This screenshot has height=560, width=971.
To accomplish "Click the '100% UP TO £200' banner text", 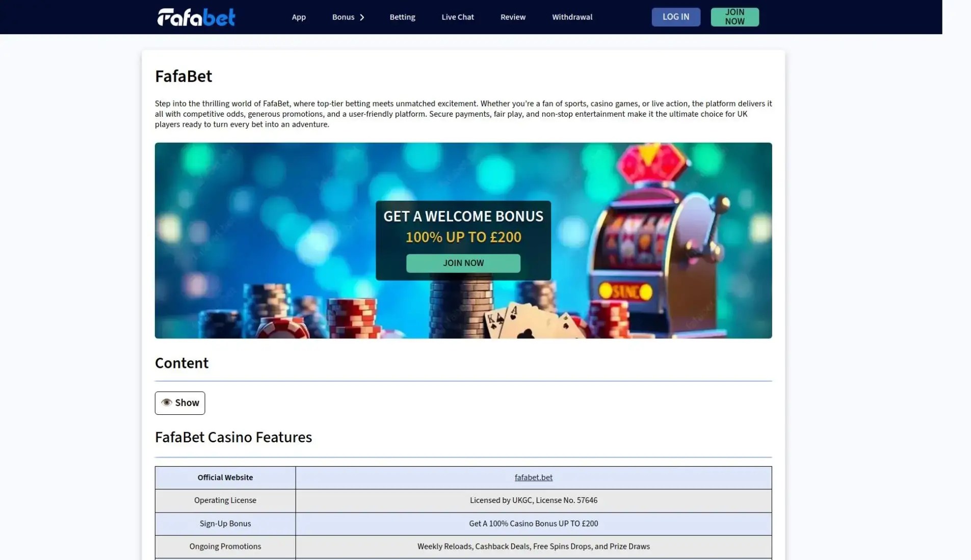I will [463, 237].
